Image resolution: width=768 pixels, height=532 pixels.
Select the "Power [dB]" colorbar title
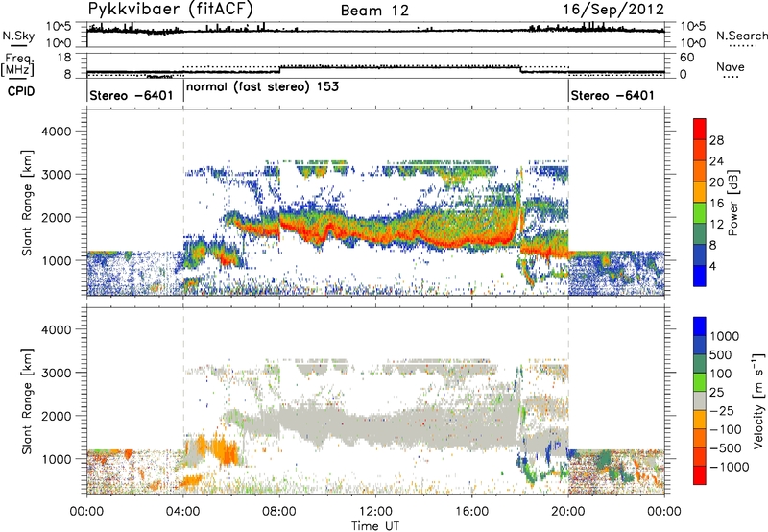(x=733, y=203)
